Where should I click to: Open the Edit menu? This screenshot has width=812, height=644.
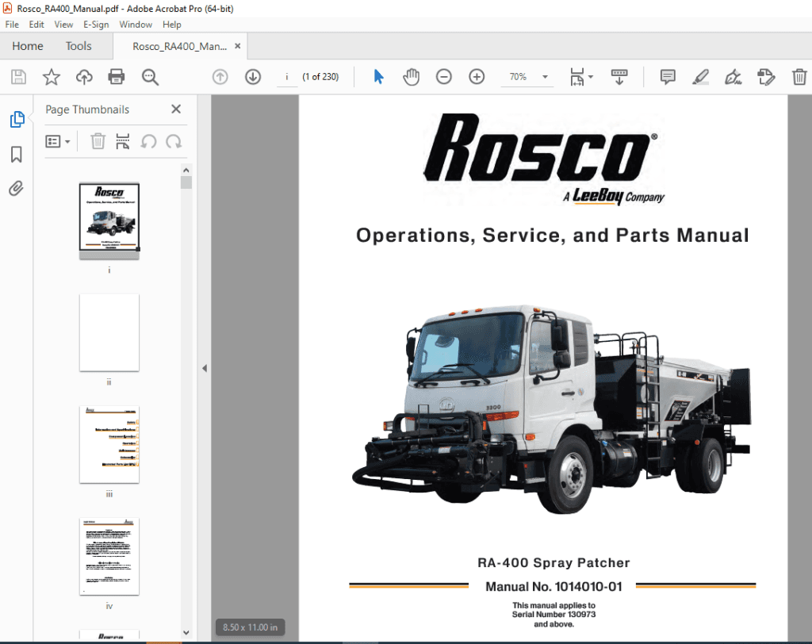click(36, 25)
